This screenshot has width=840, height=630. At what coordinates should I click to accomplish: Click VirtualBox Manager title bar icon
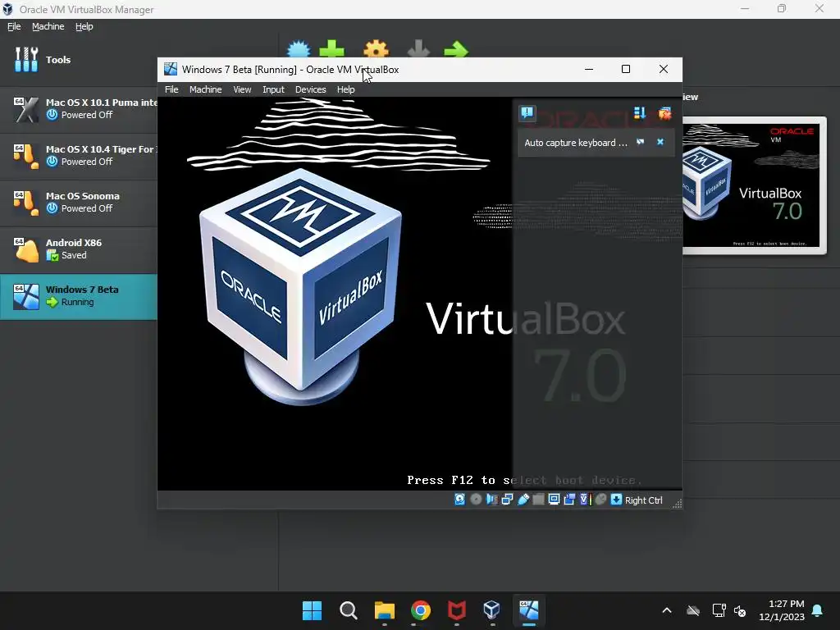(x=7, y=9)
